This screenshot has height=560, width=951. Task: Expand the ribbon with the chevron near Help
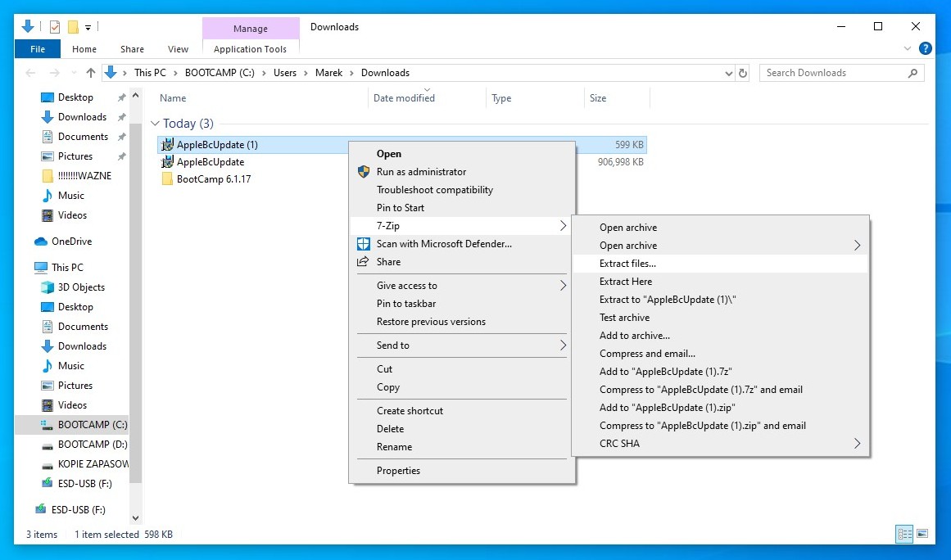pyautogui.click(x=908, y=48)
